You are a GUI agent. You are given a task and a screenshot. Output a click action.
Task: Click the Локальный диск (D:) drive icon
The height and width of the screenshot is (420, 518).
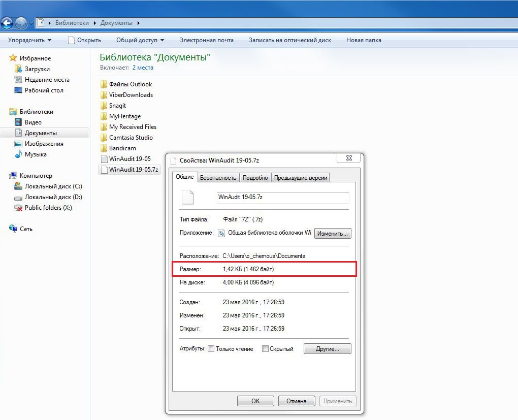pyautogui.click(x=18, y=197)
